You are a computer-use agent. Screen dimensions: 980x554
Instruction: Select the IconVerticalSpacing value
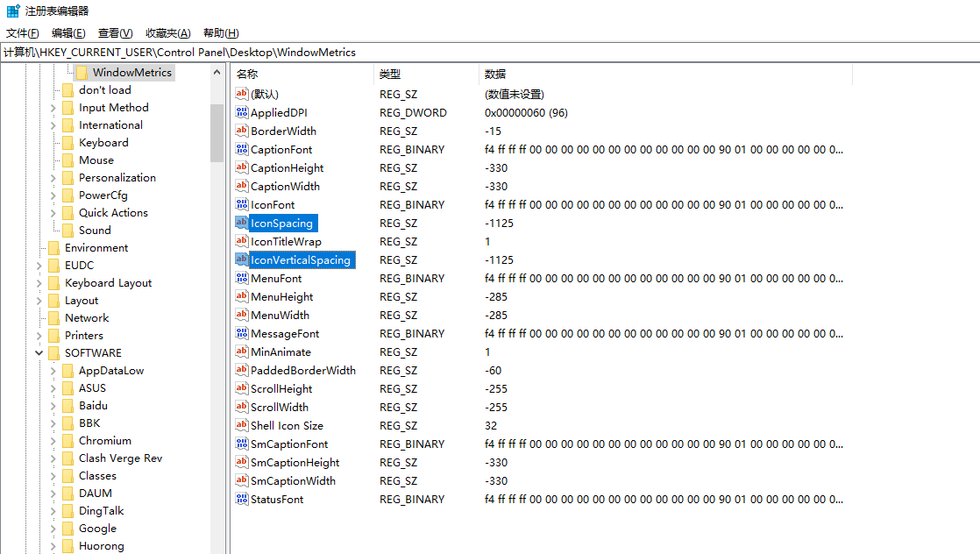[x=300, y=259]
